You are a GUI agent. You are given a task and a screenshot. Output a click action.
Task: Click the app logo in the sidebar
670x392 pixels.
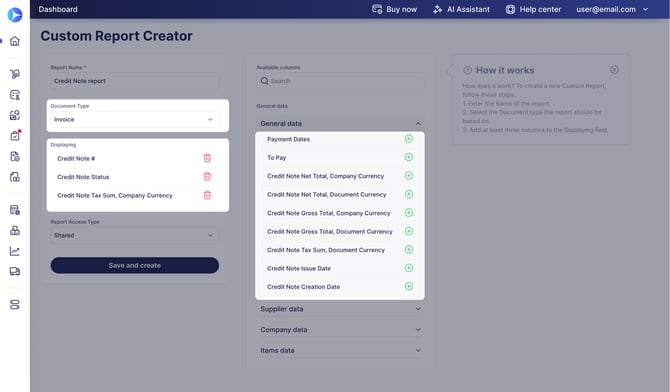15,15
